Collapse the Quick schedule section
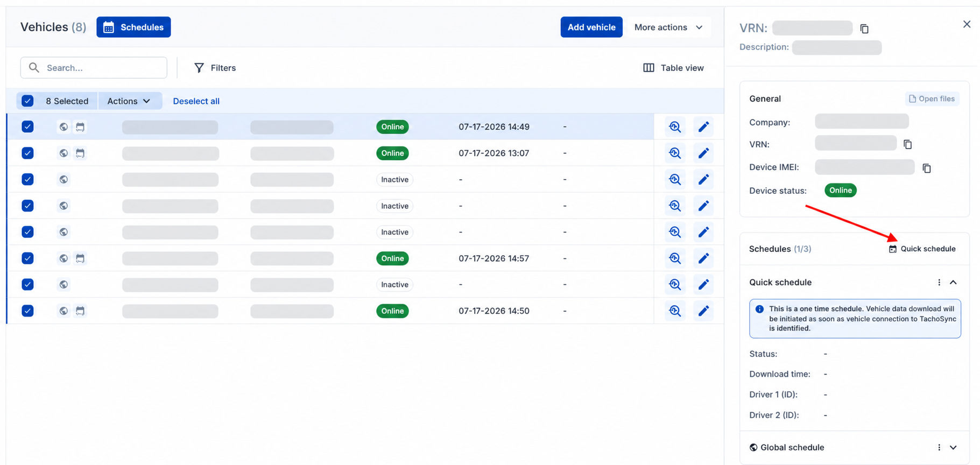Screen dimensions: 980x465 pos(953,283)
